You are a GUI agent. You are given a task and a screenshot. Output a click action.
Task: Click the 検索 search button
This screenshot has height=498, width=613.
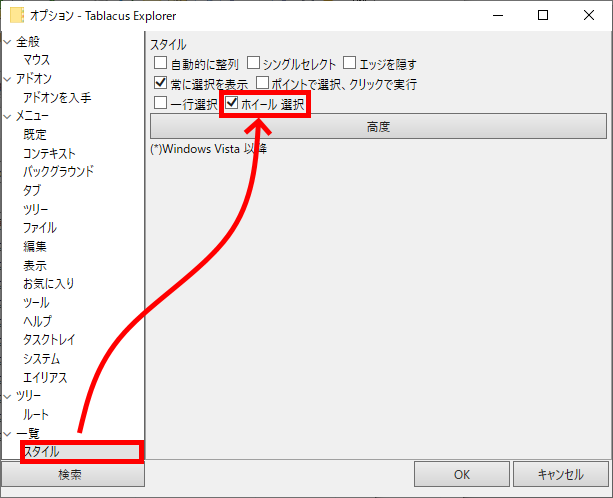(73, 475)
